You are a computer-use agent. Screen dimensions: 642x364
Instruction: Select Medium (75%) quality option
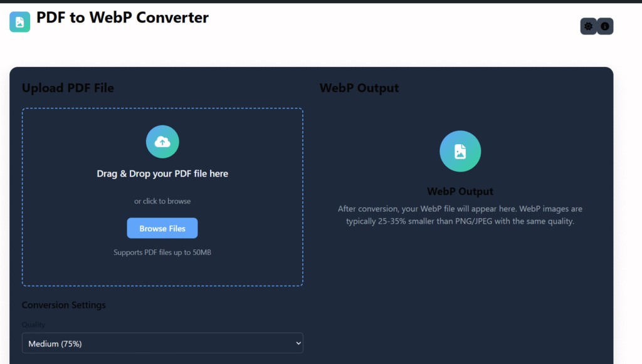162,343
